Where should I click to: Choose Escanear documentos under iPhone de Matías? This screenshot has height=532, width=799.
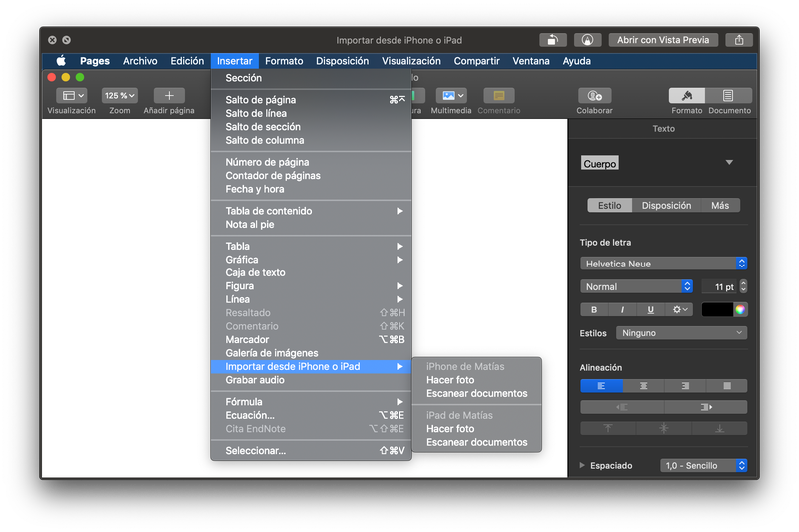click(477, 393)
